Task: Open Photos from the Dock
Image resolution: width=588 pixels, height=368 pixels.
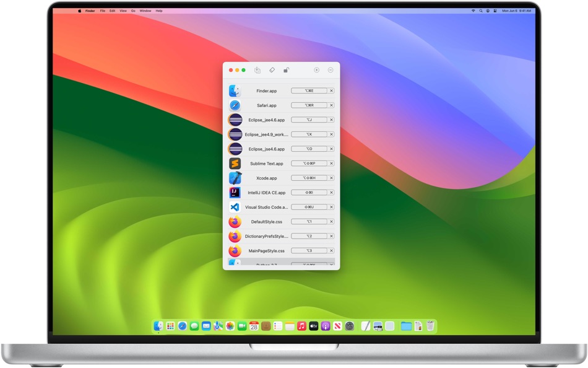Action: click(230, 326)
